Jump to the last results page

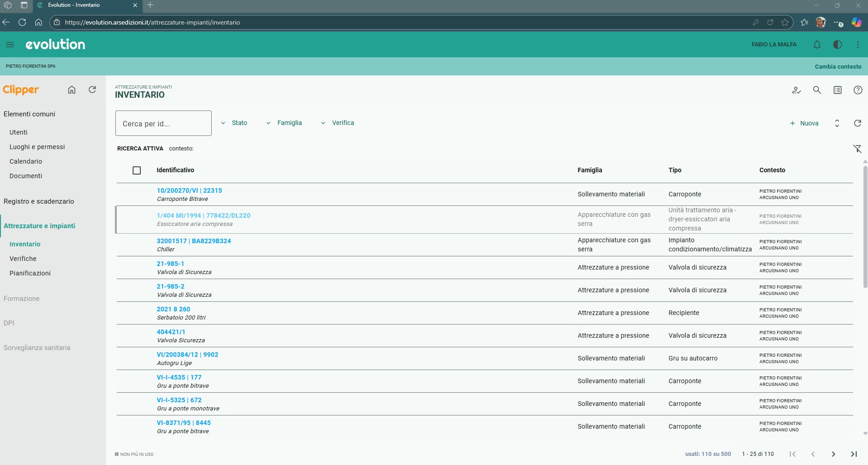[x=854, y=454]
